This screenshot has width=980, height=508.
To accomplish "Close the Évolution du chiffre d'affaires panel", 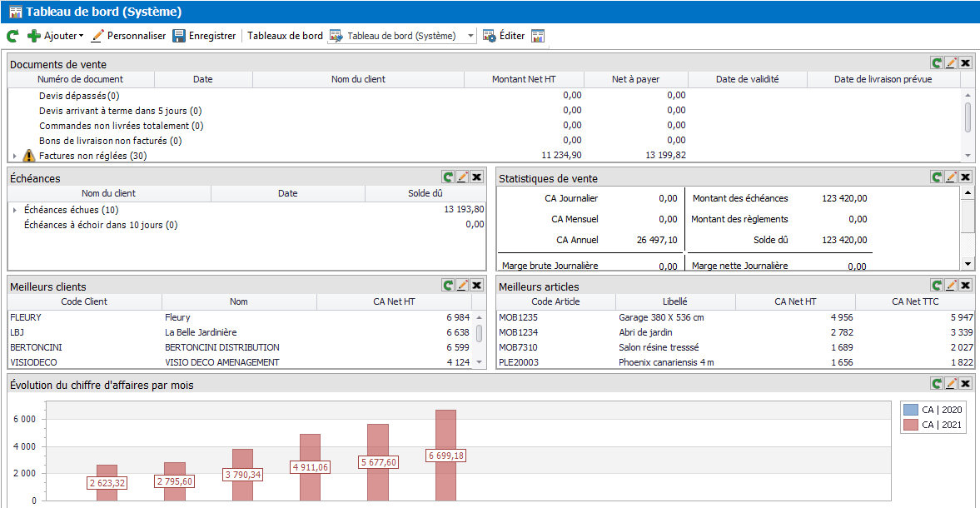I will click(965, 383).
